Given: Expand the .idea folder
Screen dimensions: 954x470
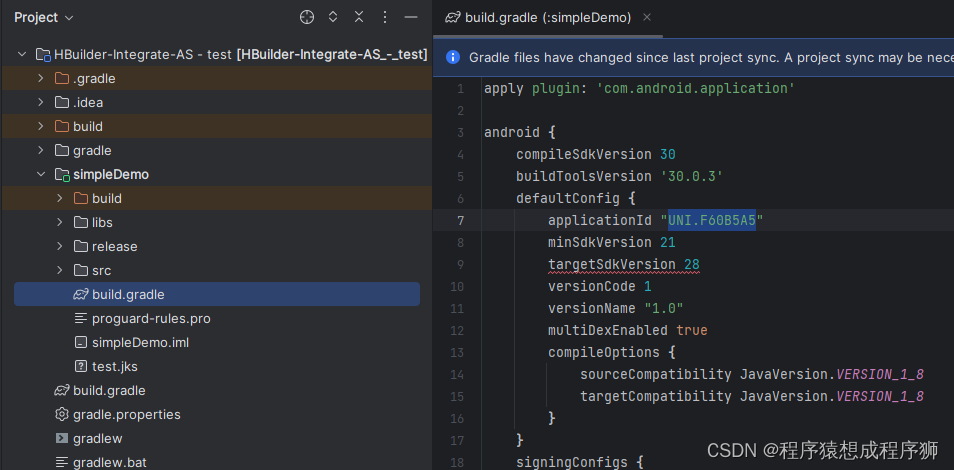Looking at the screenshot, I should coord(41,102).
